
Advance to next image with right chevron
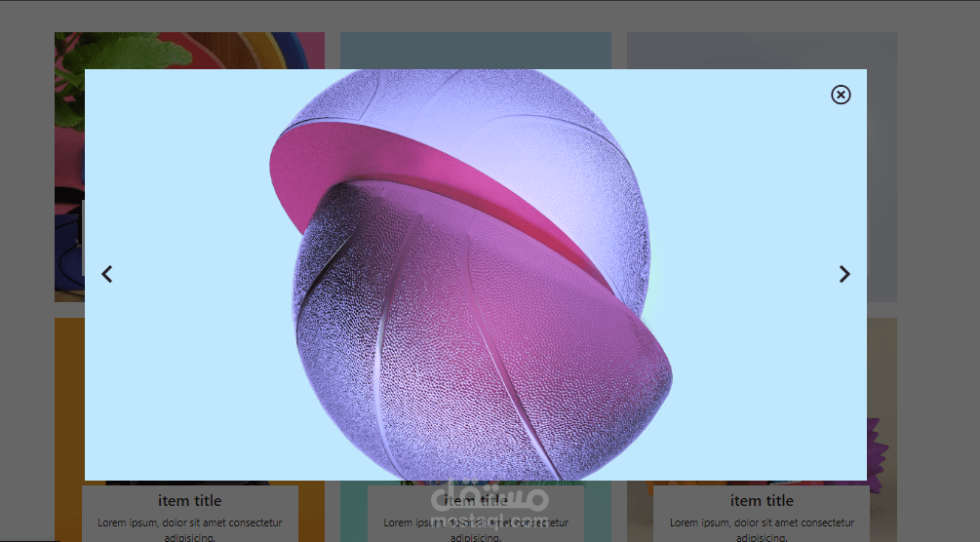(x=844, y=274)
